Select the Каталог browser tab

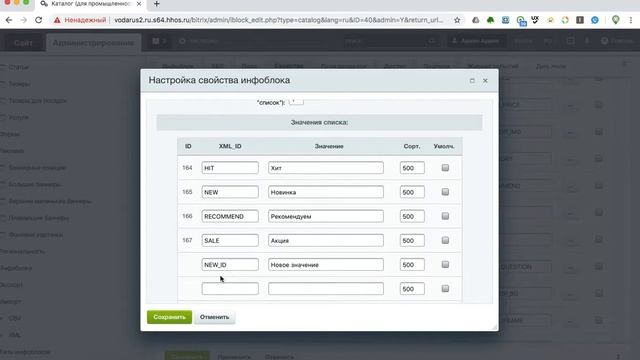90,4
